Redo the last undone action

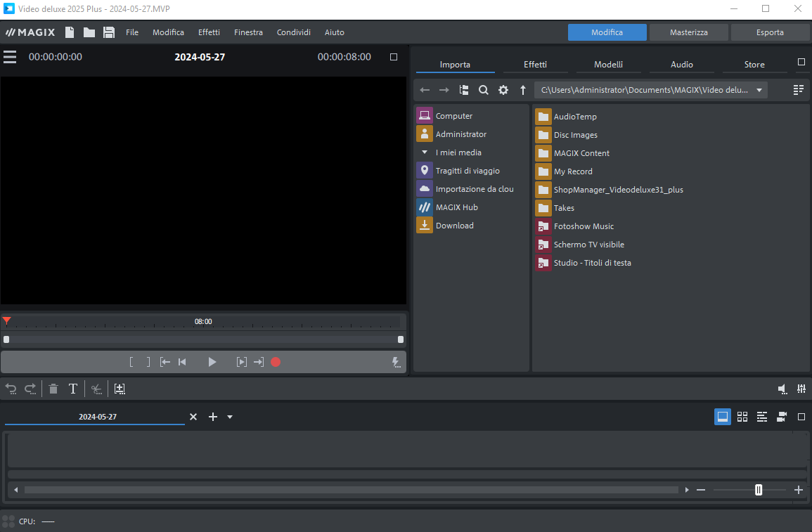point(30,389)
